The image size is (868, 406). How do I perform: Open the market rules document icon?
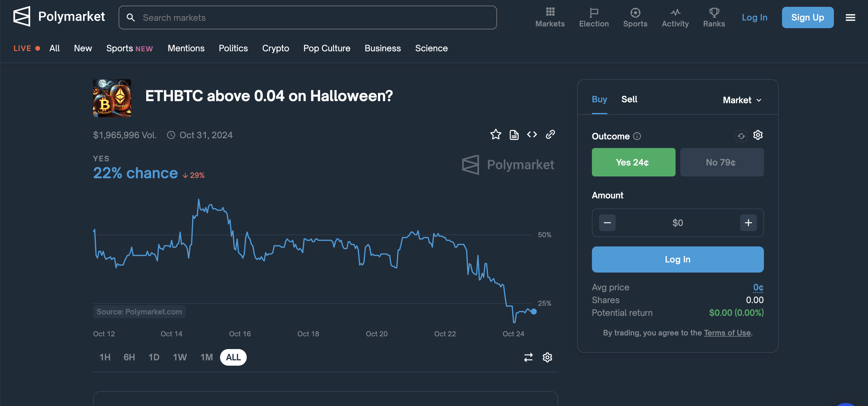(x=514, y=134)
